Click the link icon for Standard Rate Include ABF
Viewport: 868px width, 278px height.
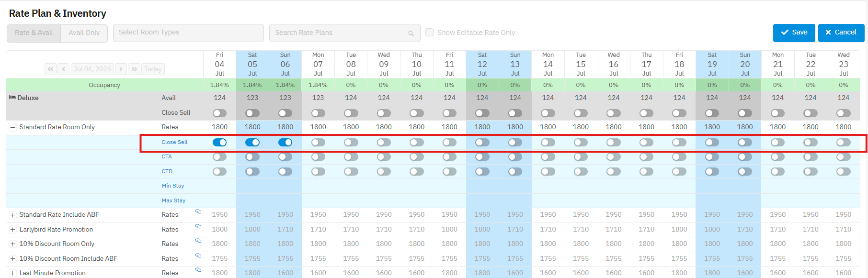[x=198, y=212]
